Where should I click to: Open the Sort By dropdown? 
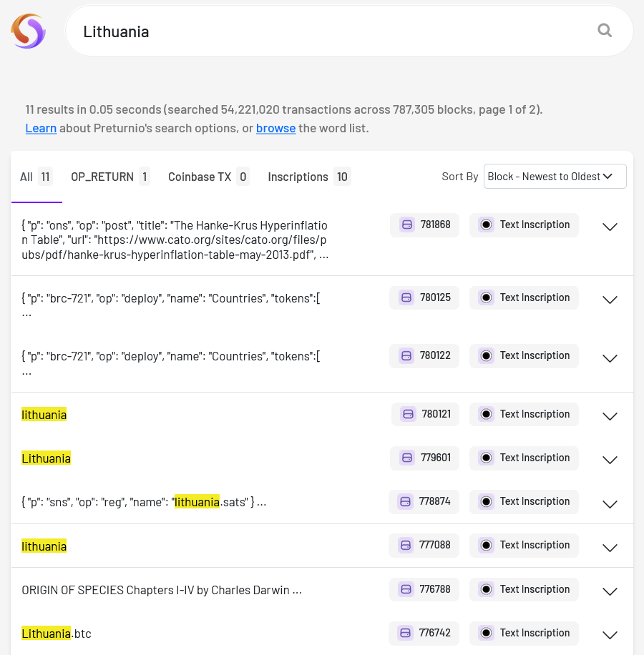(x=555, y=177)
